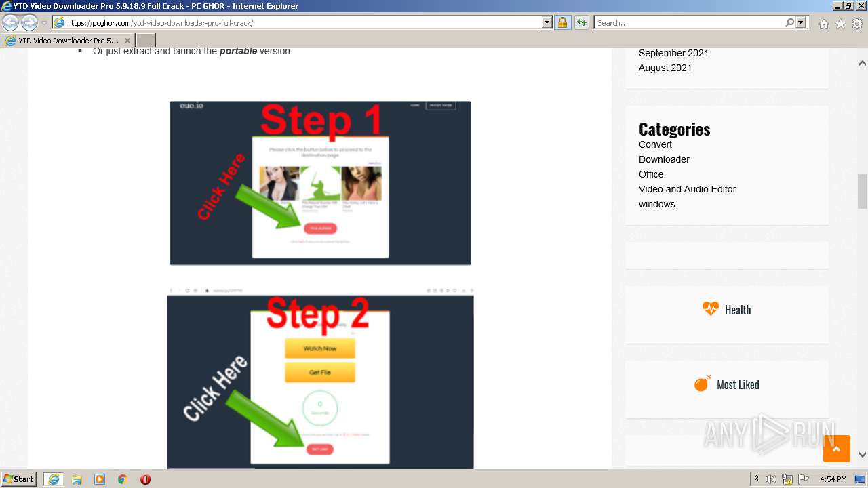The width and height of the screenshot is (868, 488).
Task: Open the Downloader category
Action: pos(664,159)
